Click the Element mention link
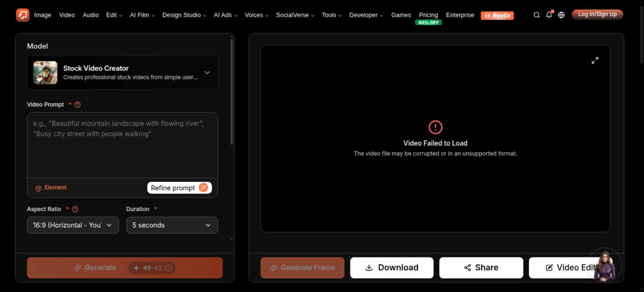 (x=51, y=188)
